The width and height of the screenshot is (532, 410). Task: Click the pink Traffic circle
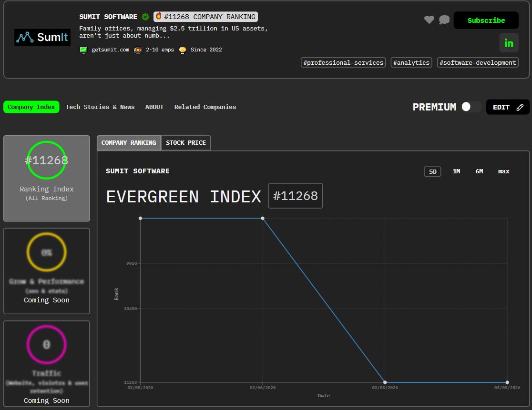click(46, 345)
